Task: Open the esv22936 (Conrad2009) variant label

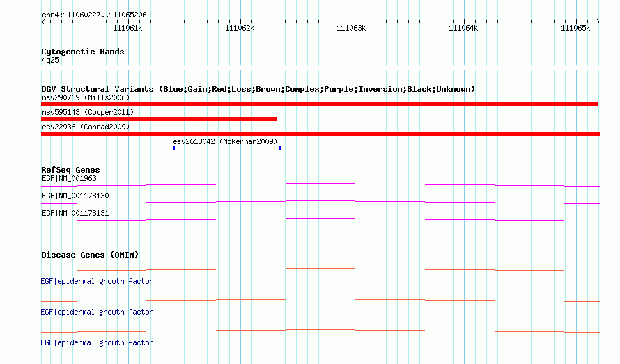Action: tap(86, 127)
